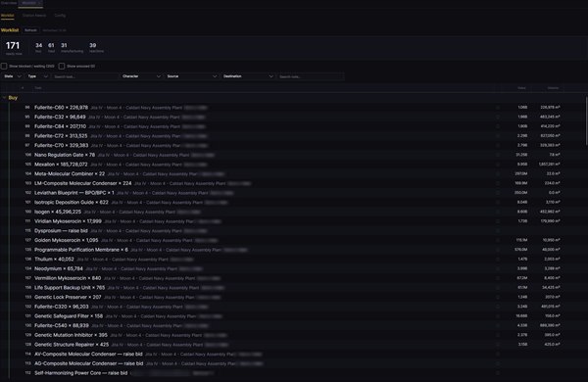Switch to the Config sub-tab
The height and width of the screenshot is (382, 588).
(60, 16)
